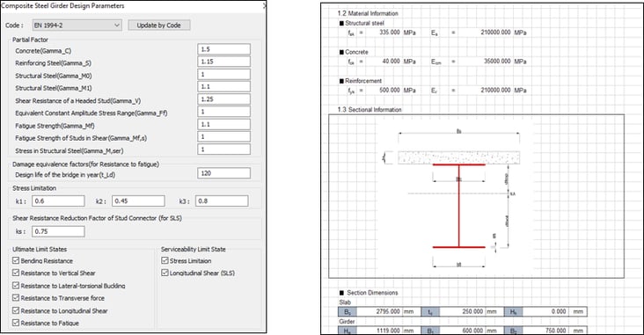The image size is (644, 335).
Task: Click the 'Section Dimensions' heading
Action: [x=372, y=293]
